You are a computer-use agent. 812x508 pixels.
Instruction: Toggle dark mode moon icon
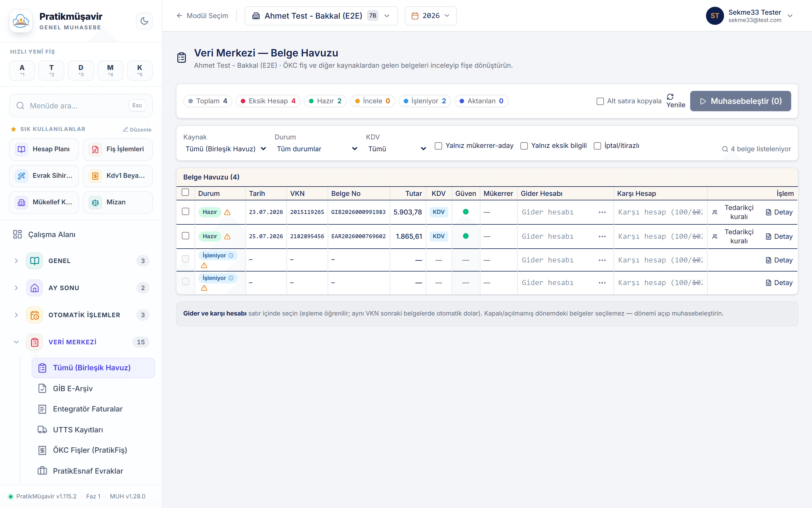click(144, 21)
